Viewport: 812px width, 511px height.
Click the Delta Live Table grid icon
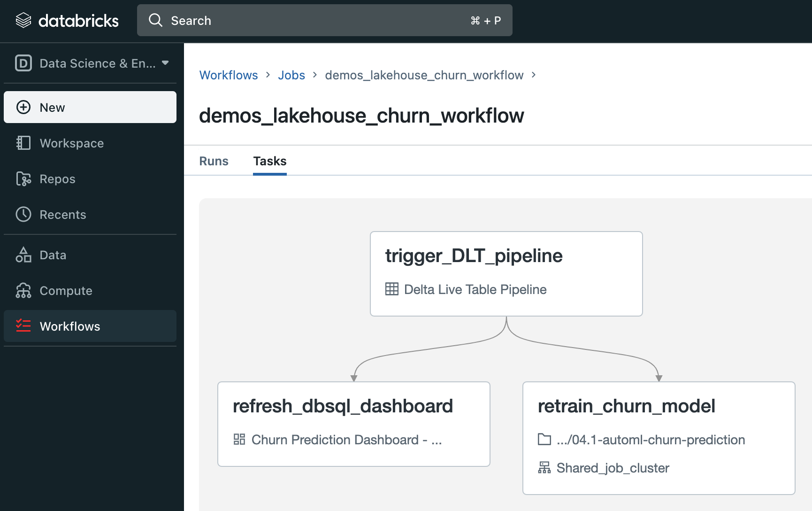pyautogui.click(x=392, y=289)
